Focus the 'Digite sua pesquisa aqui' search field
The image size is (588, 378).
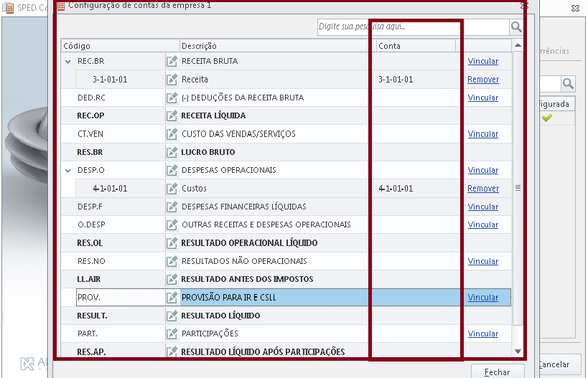pos(413,27)
